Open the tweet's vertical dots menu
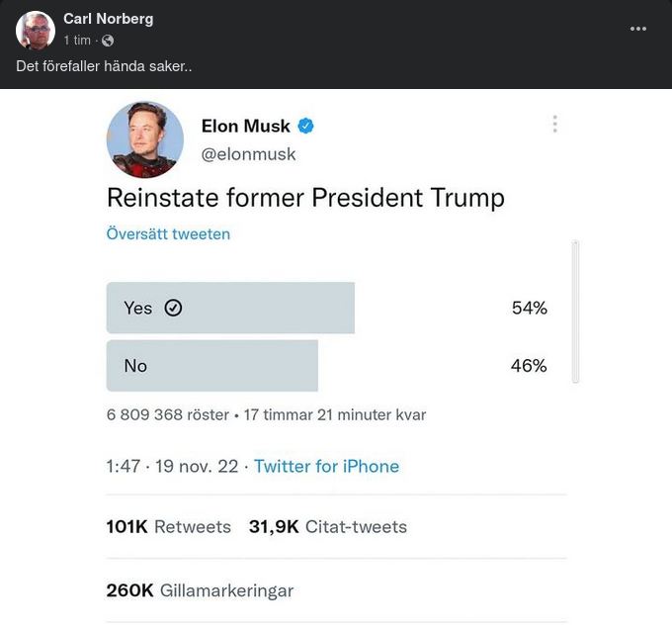This screenshot has height=630, width=672. [x=554, y=124]
